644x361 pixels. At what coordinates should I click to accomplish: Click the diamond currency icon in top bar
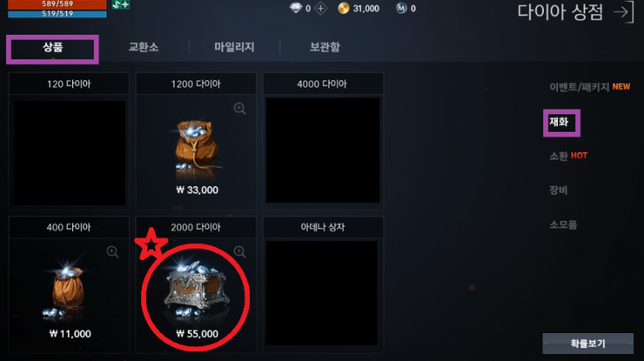coord(296,8)
